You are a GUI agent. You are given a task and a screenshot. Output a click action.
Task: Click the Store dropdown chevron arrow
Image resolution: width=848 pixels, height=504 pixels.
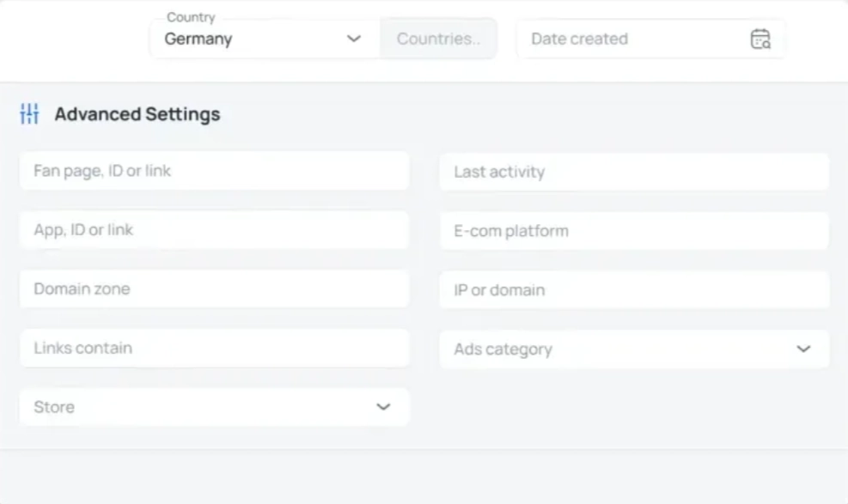pyautogui.click(x=383, y=407)
